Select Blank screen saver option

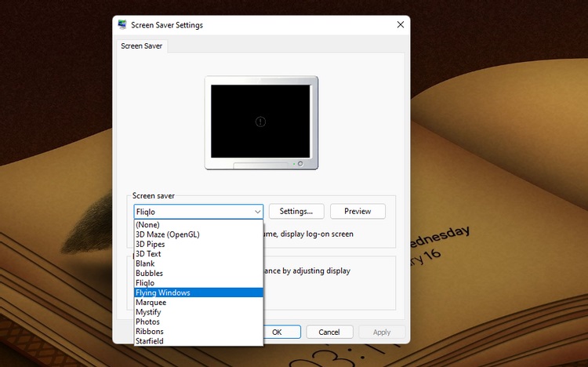click(198, 263)
